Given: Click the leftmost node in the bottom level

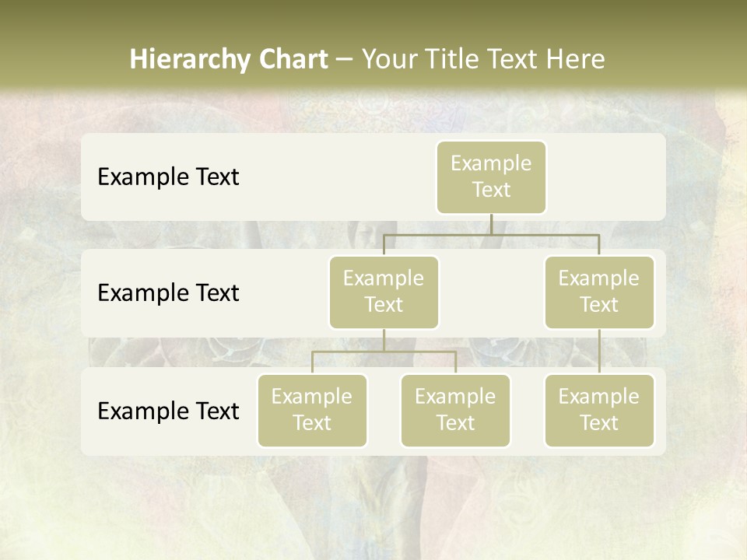Looking at the screenshot, I should coord(312,411).
